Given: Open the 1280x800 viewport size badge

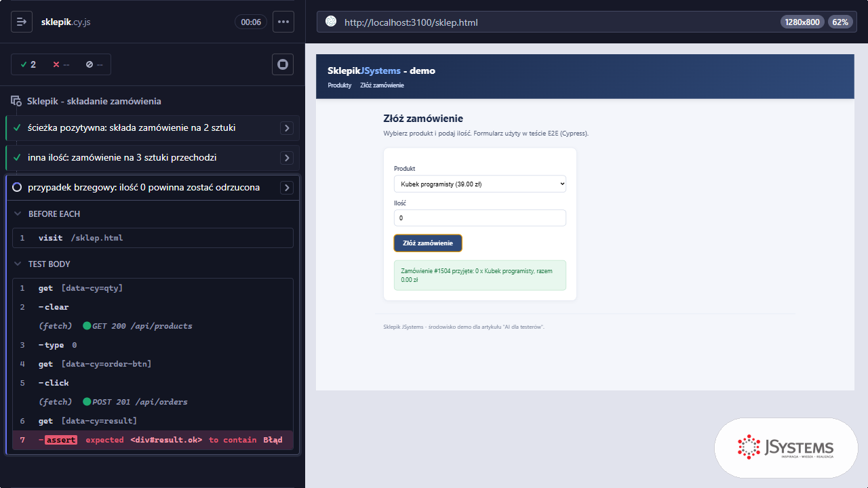Looking at the screenshot, I should point(802,22).
